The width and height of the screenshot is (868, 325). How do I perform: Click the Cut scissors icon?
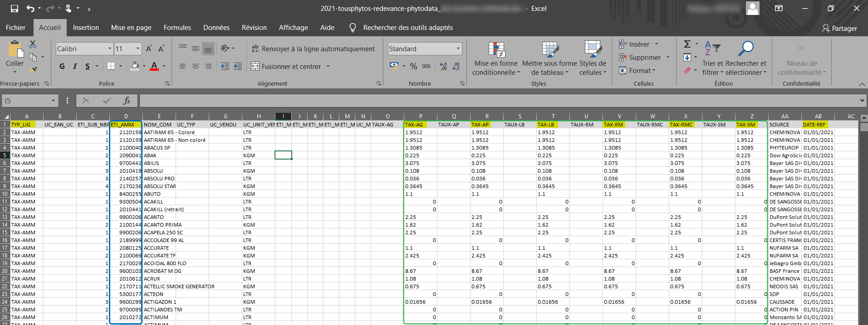(x=33, y=44)
